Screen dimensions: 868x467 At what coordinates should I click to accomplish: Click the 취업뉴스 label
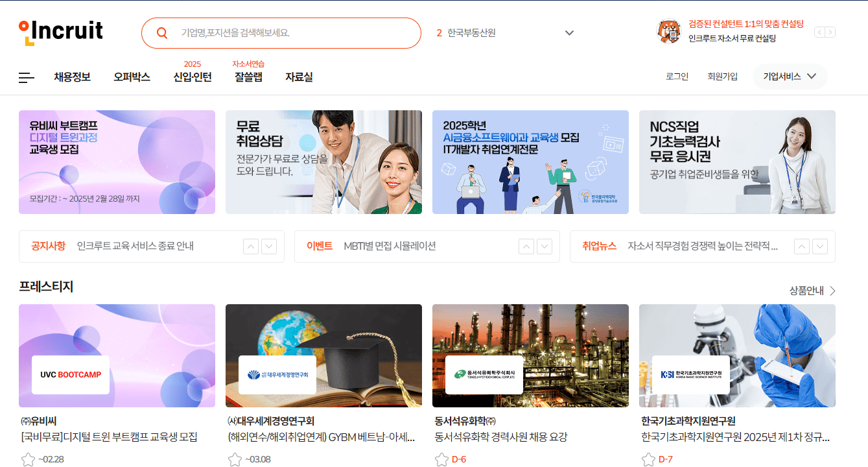pos(599,246)
